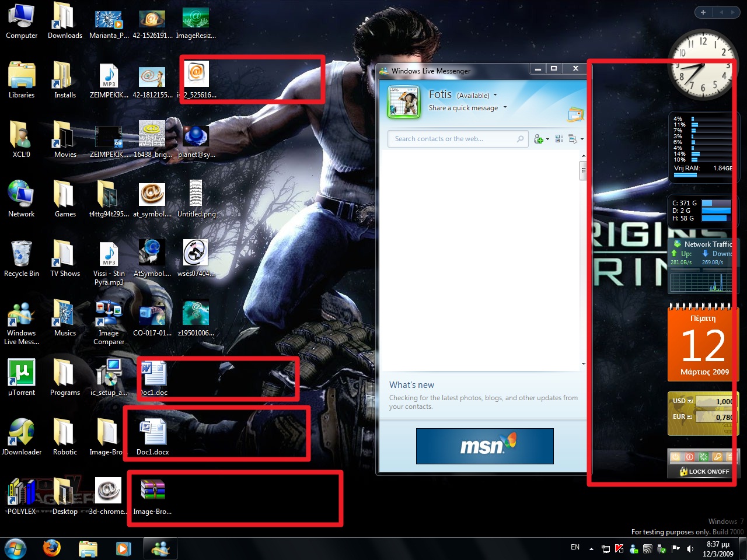Open the dropdown arrow next to Add a contact
The image size is (747, 560).
click(547, 139)
